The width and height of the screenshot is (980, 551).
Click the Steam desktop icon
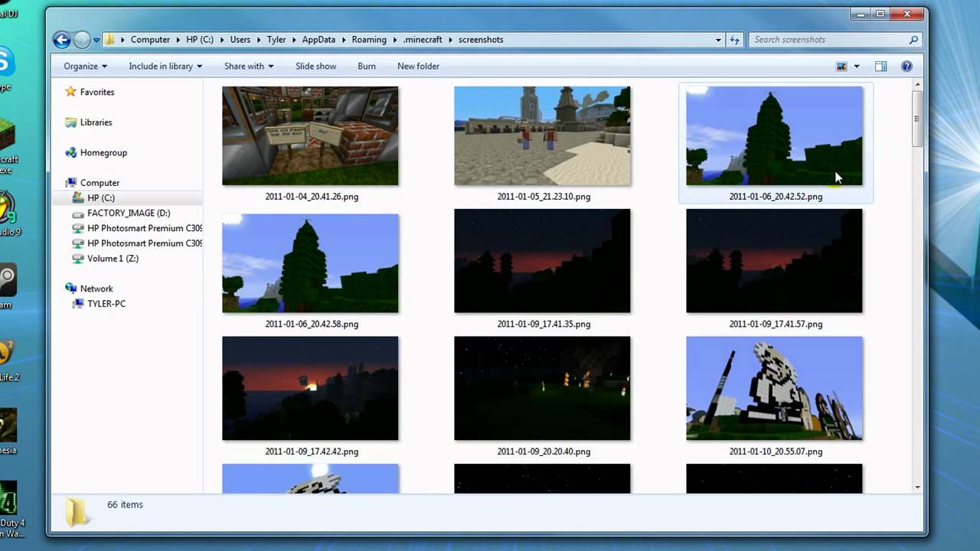tap(7, 281)
